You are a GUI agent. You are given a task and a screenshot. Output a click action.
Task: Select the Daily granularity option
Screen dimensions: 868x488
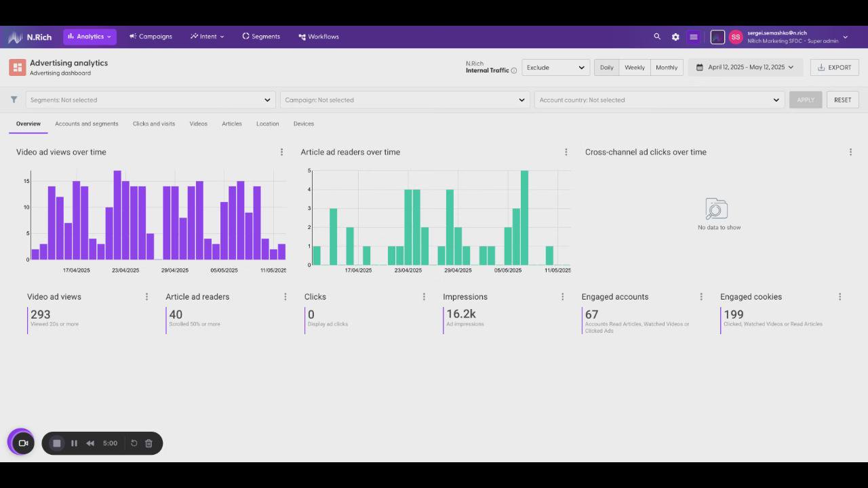(606, 67)
